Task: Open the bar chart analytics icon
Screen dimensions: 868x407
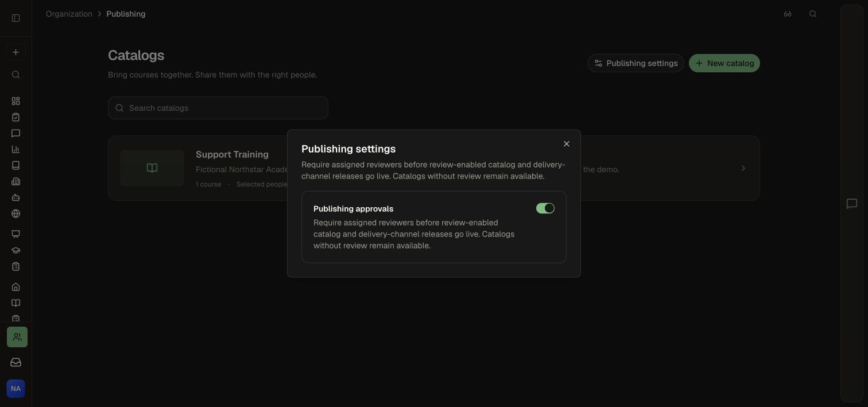Action: pos(15,149)
